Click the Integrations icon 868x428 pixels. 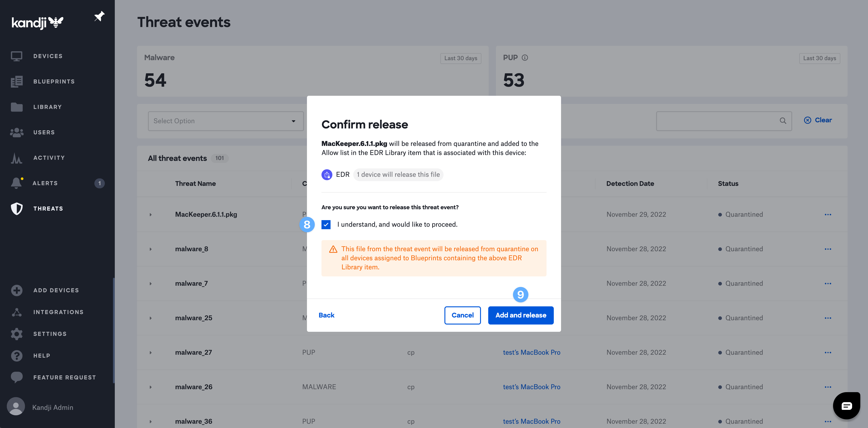(17, 312)
